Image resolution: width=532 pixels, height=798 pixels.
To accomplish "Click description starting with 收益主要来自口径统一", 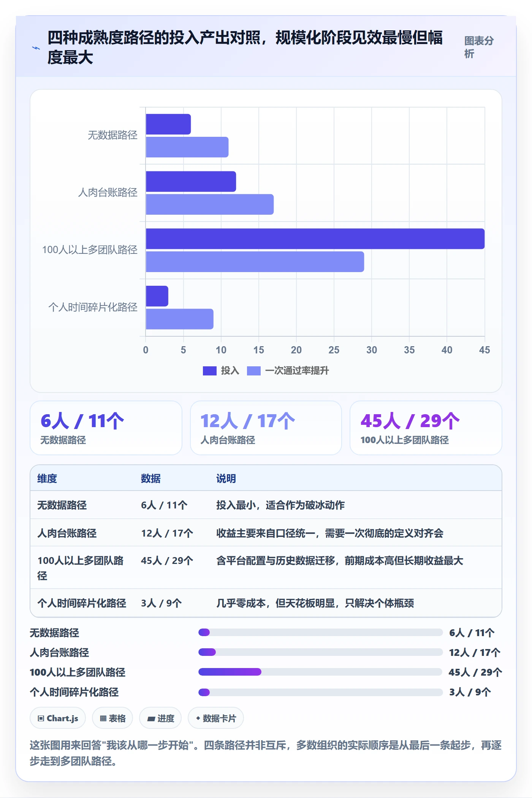I will (x=330, y=533).
